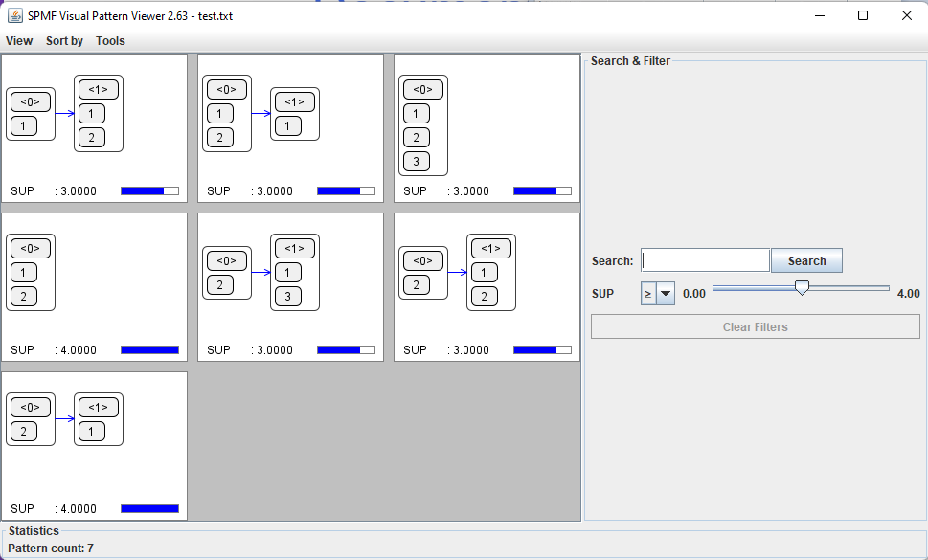The height and width of the screenshot is (560, 928).
Task: Open the Sort by menu
Action: point(64,41)
